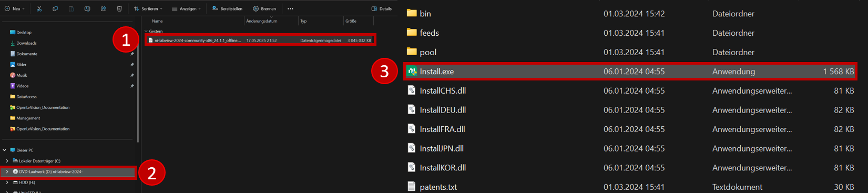Collapse the Gestern group

tap(146, 31)
